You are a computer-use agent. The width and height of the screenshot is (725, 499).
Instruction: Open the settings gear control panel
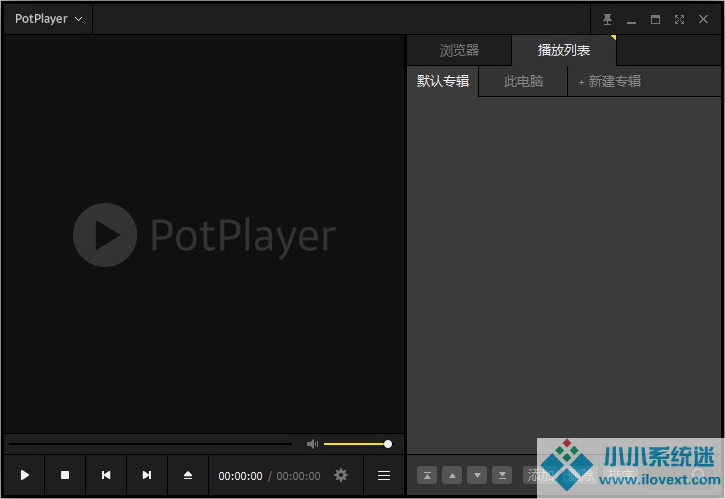341,475
